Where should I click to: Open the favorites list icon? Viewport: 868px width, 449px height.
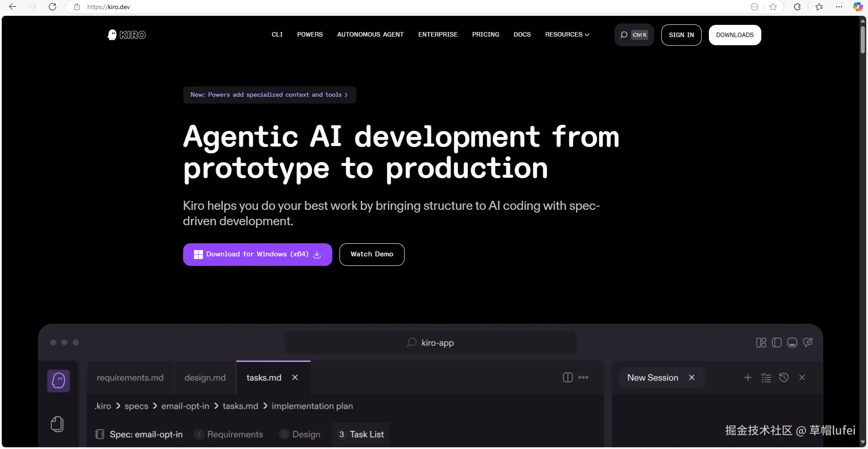[x=819, y=7]
